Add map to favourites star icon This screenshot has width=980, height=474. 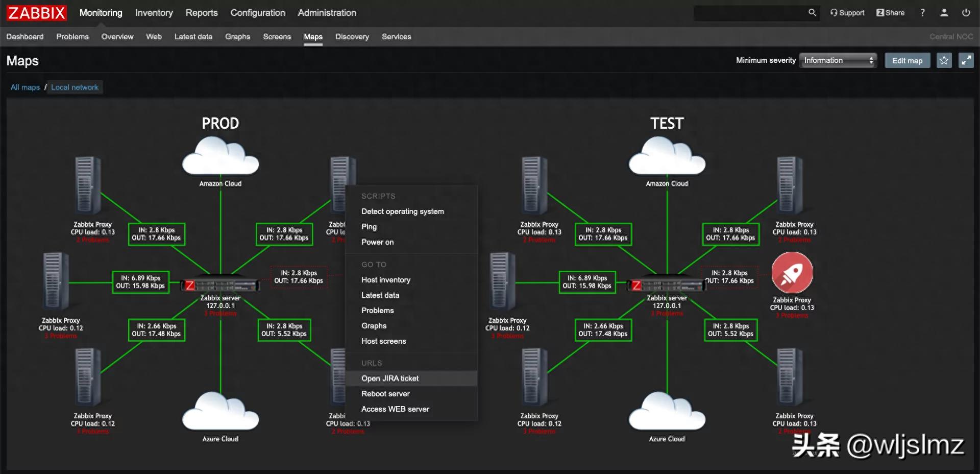coord(944,60)
